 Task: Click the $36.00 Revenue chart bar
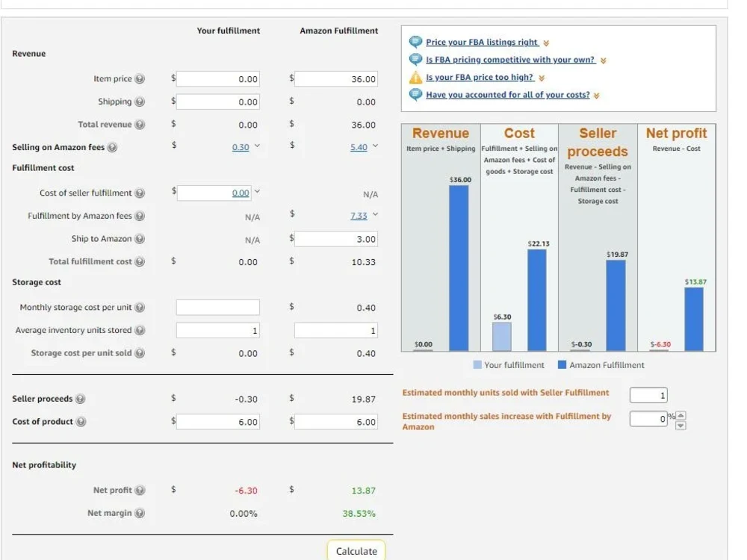(459, 268)
